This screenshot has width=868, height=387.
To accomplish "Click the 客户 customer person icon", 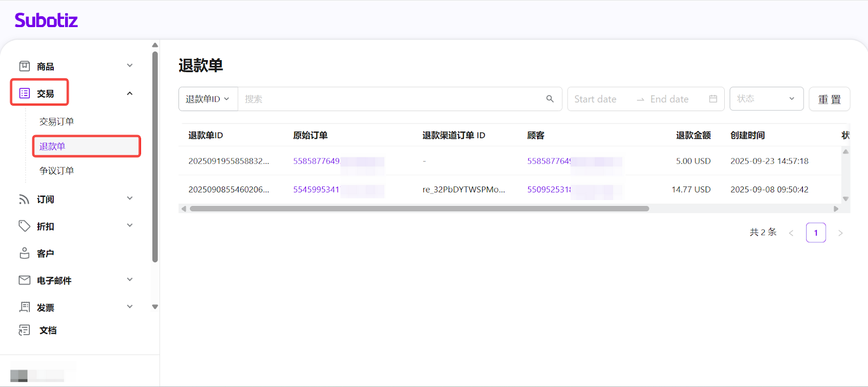I will (24, 253).
